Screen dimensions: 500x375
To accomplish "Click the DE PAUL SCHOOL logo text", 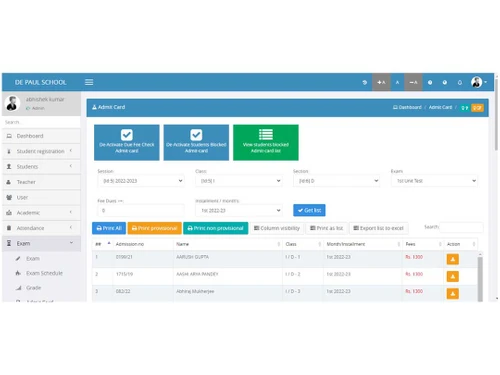I will 41,82.
